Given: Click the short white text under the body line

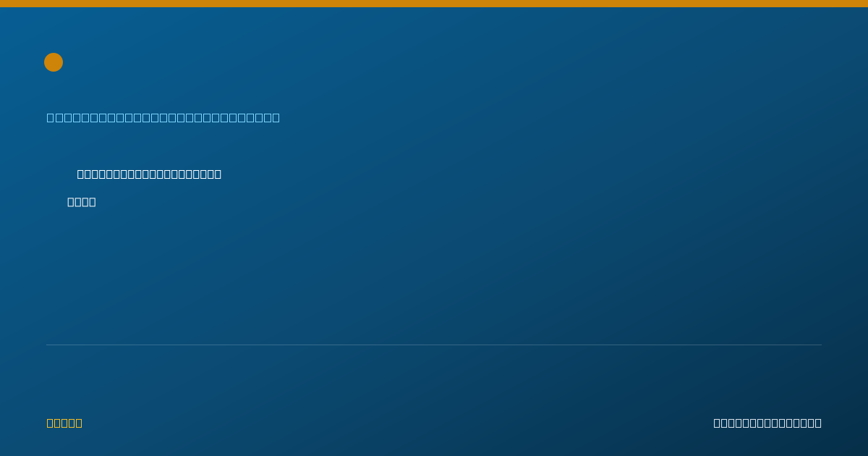Looking at the screenshot, I should point(82,202).
